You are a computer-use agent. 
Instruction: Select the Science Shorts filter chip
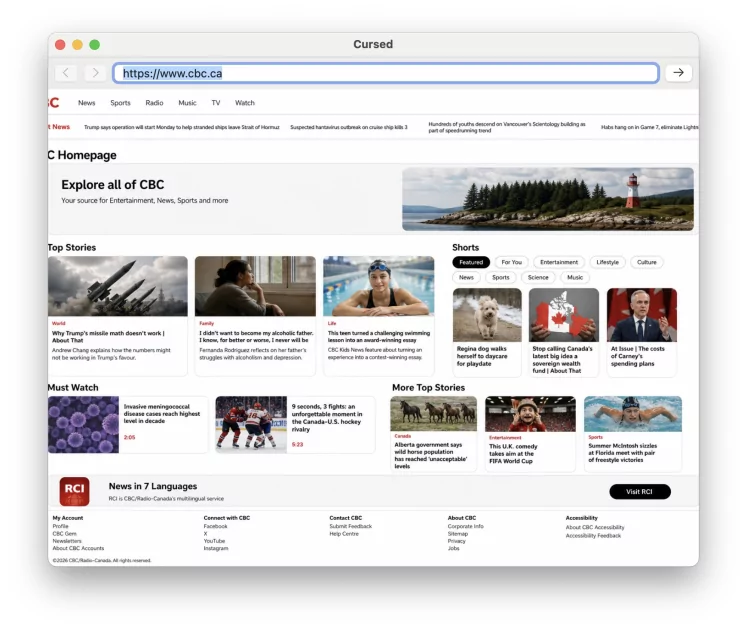click(x=538, y=277)
